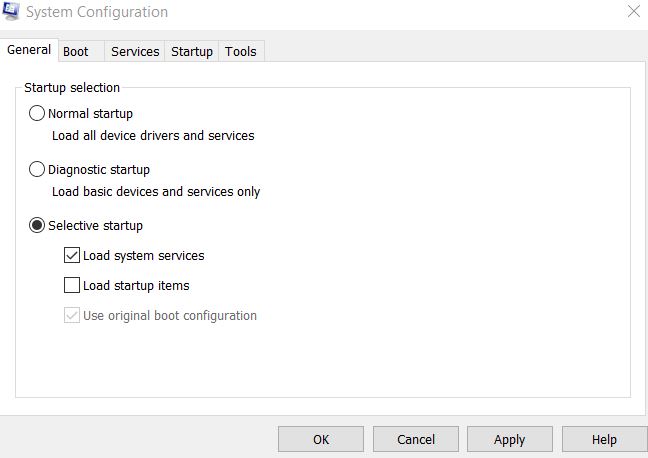The height and width of the screenshot is (458, 648).
Task: Click the Startup selection group label
Action: click(x=72, y=88)
